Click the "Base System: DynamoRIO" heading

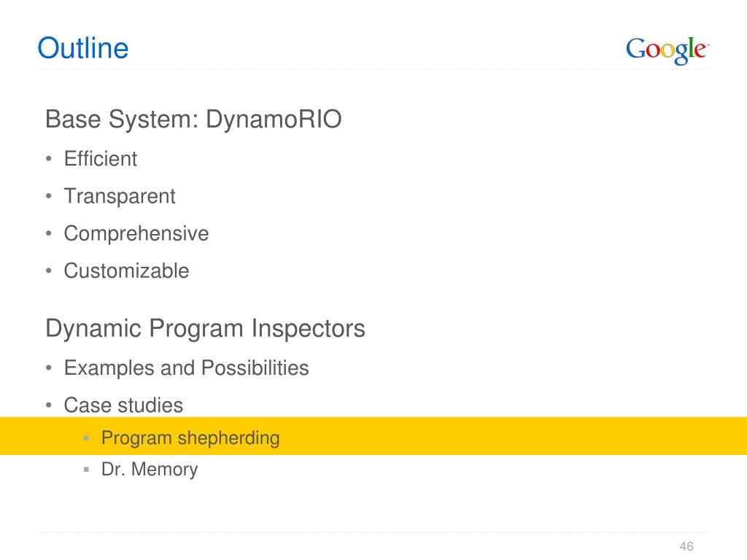[x=193, y=119]
